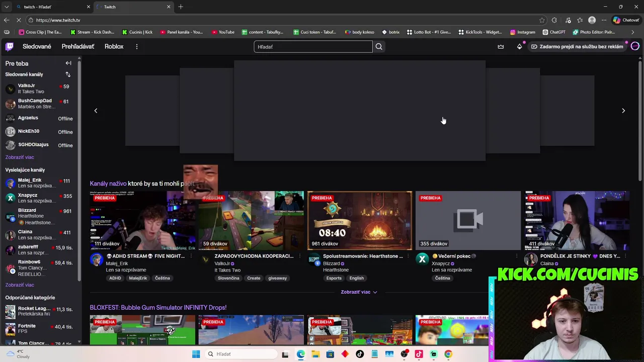Close the active Twitch browser tab
This screenshot has width=644, height=362.
pyautogui.click(x=169, y=7)
